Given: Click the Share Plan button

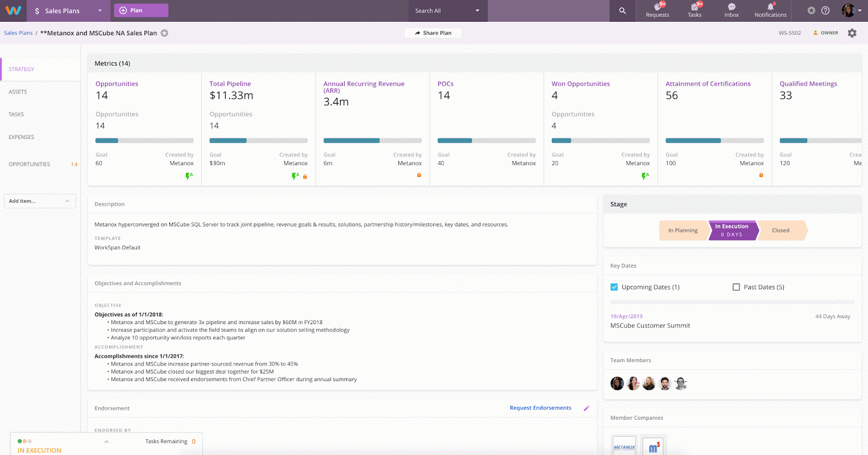Looking at the screenshot, I should pos(433,33).
